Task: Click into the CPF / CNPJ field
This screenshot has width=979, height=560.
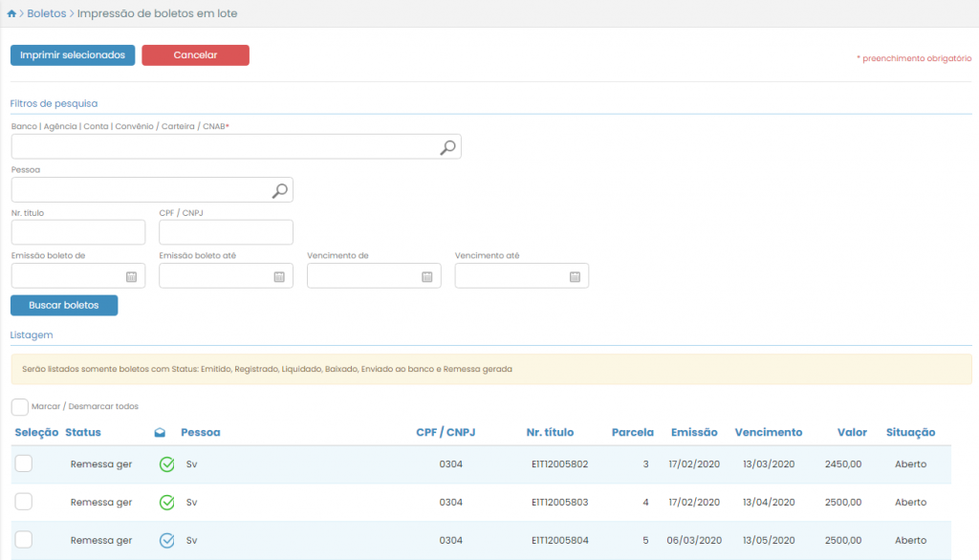Action: 226,232
